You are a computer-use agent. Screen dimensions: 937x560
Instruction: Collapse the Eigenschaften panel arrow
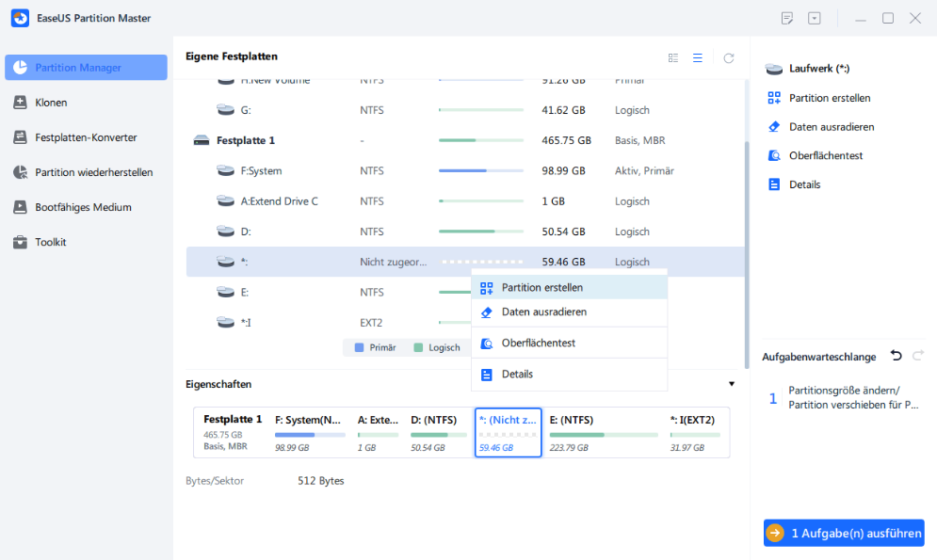tap(732, 384)
